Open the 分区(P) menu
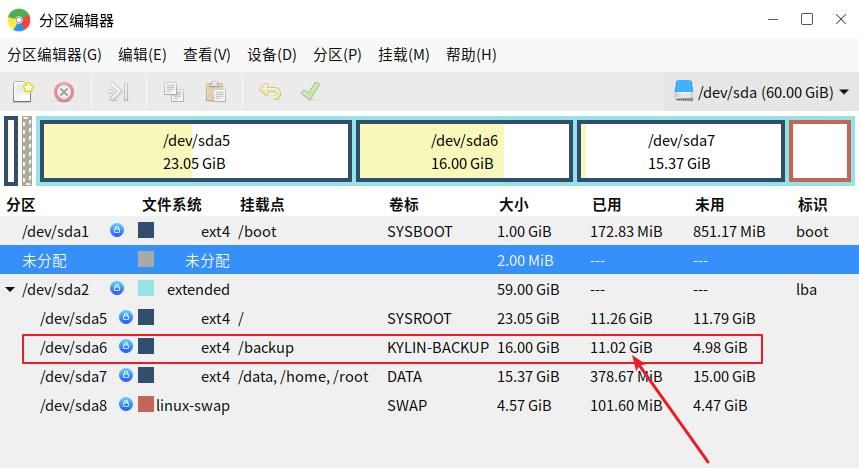Image resolution: width=859 pixels, height=468 pixels. (337, 55)
